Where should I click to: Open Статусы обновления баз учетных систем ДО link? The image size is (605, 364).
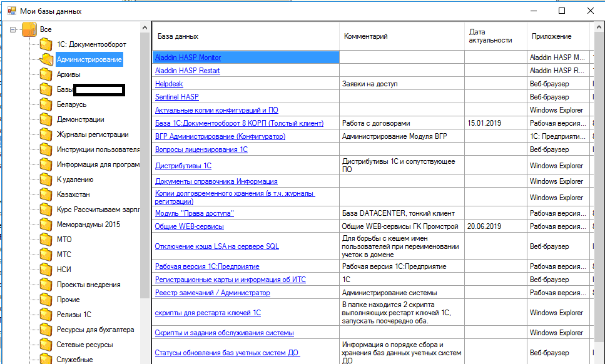tap(227, 353)
